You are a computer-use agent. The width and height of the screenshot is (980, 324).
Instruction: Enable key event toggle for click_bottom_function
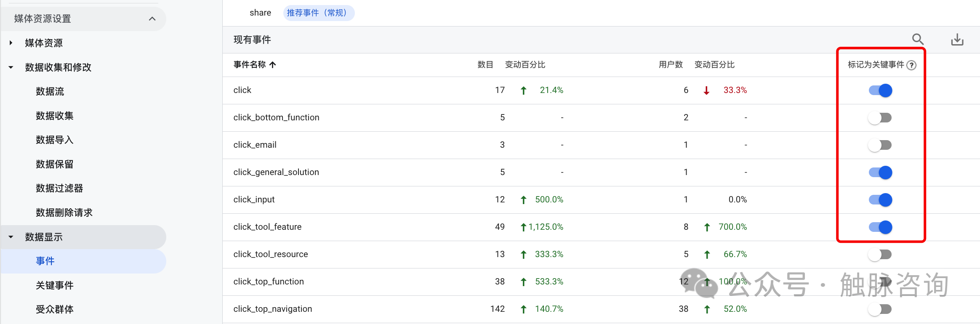tap(880, 118)
